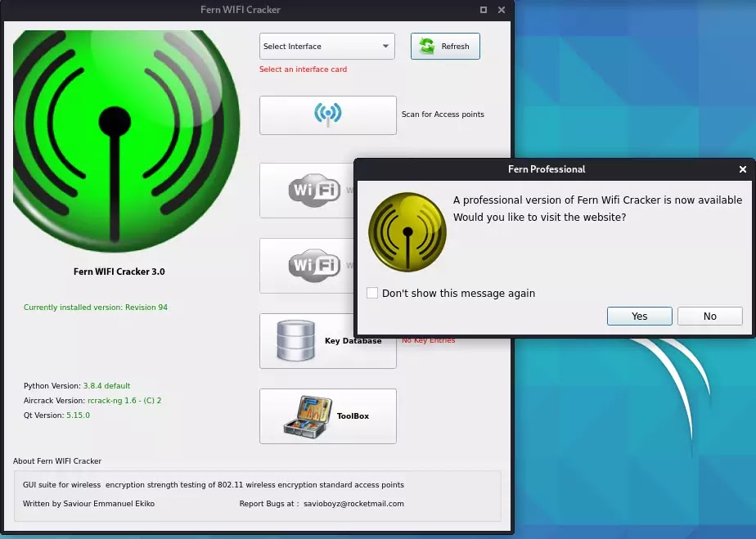756x539 pixels.
Task: Close the Fern Professional dialog
Action: tap(743, 169)
